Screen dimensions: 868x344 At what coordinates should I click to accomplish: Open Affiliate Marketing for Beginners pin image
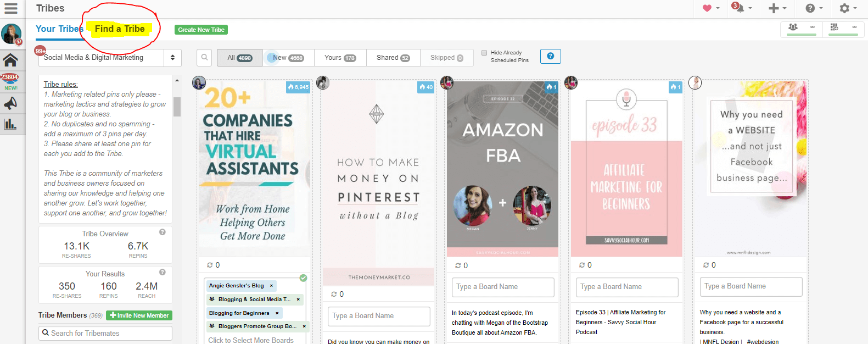click(626, 169)
